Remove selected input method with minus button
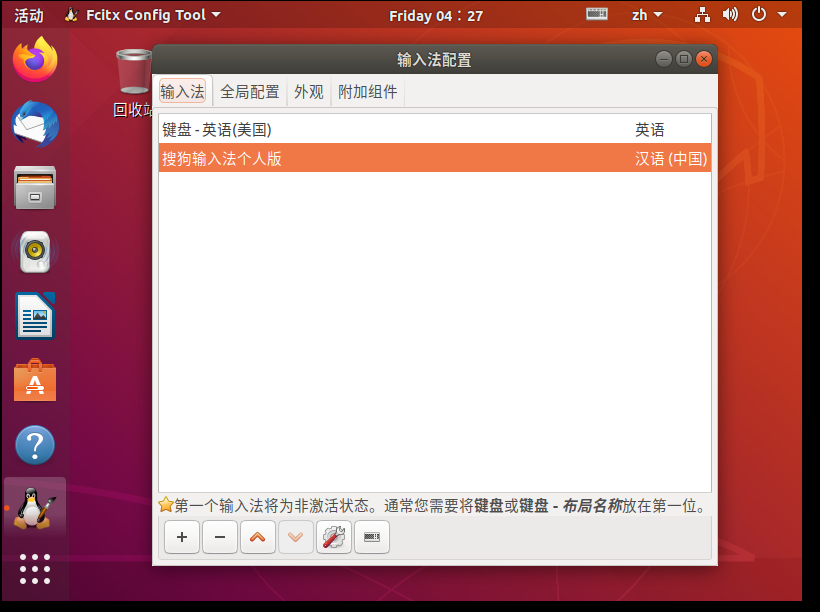Image resolution: width=820 pixels, height=612 pixels. coord(220,537)
